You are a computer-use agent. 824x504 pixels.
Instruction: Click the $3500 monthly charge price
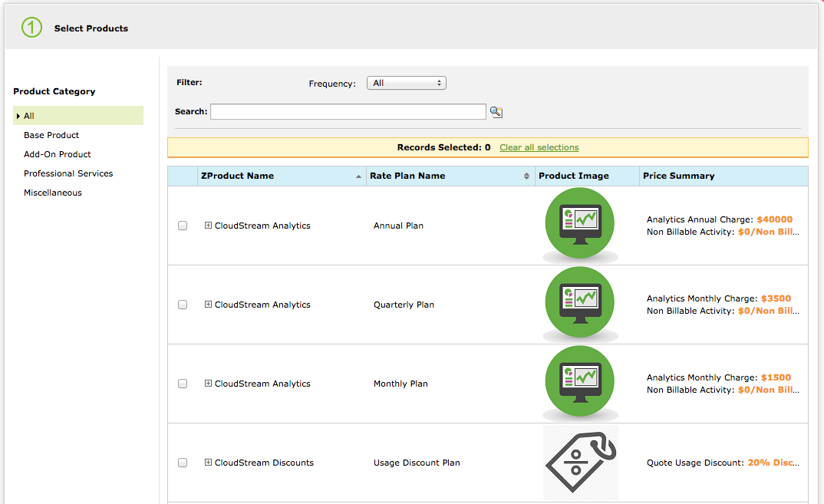(776, 298)
